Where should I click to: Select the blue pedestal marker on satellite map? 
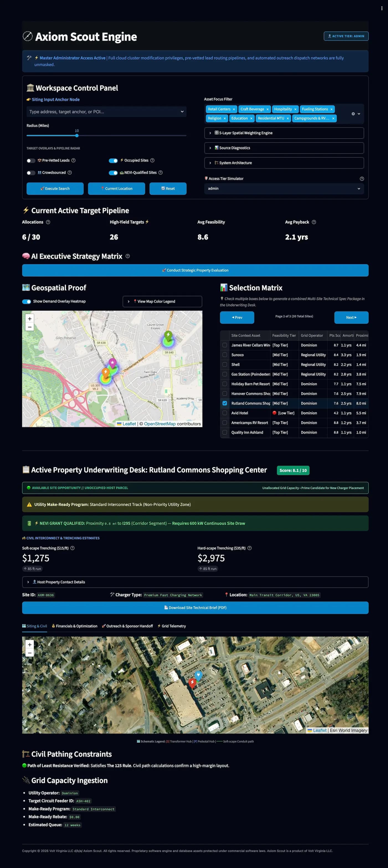pyautogui.click(x=198, y=675)
